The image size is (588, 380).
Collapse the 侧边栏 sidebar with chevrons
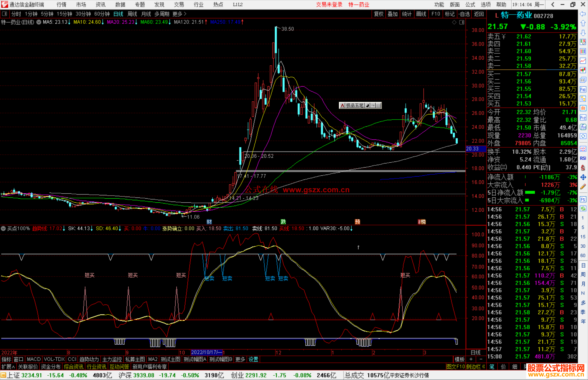[x=476, y=367]
